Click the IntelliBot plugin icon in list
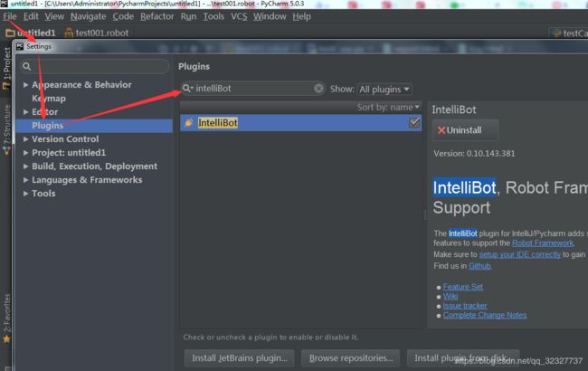Viewport: 588px width, 371px height. pyautogui.click(x=188, y=122)
